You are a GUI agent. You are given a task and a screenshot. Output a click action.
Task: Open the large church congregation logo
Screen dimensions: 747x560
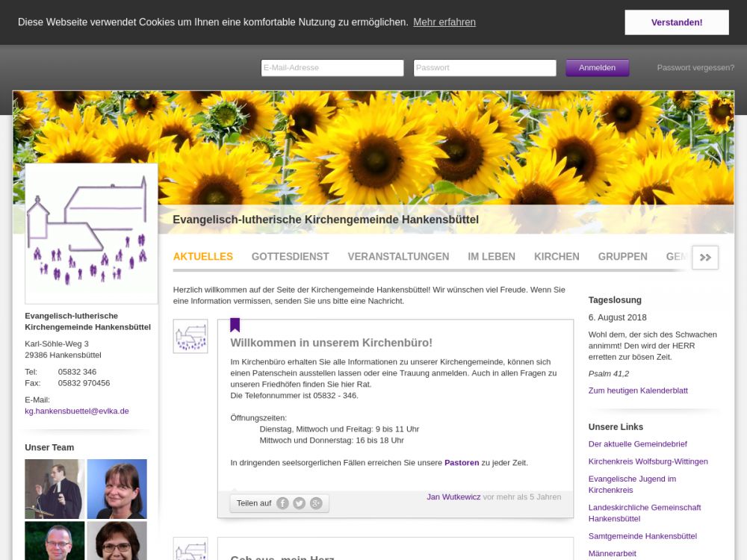(91, 233)
